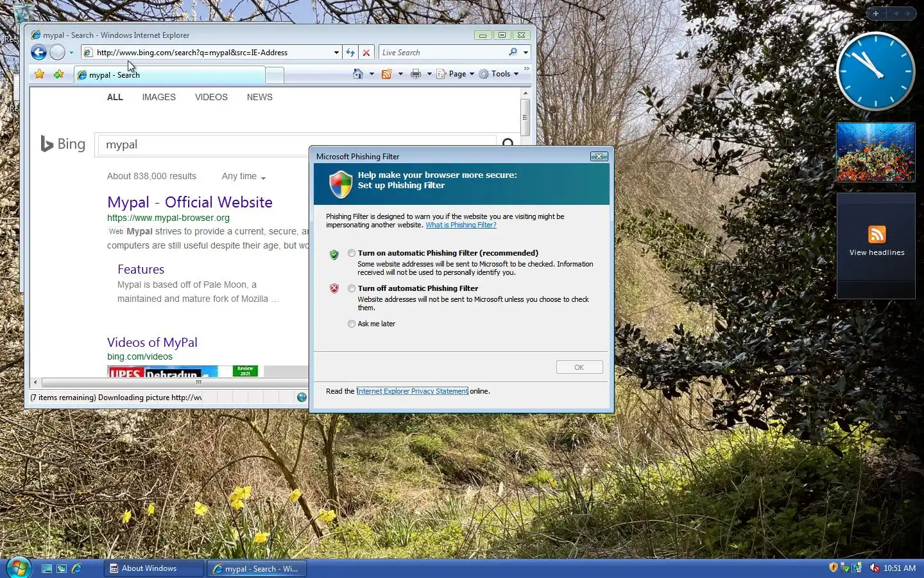Expand the Home button dropdown arrow
The width and height of the screenshot is (924, 578).
(372, 74)
